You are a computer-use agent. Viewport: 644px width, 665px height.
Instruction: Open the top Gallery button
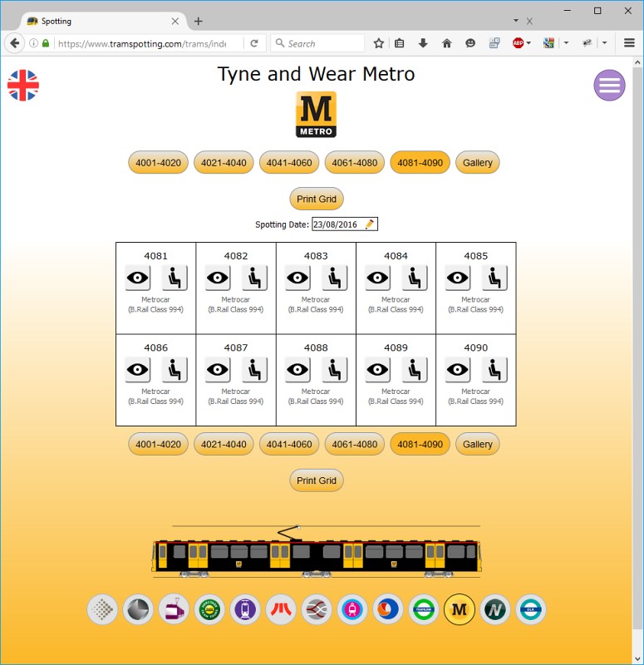[x=477, y=162]
